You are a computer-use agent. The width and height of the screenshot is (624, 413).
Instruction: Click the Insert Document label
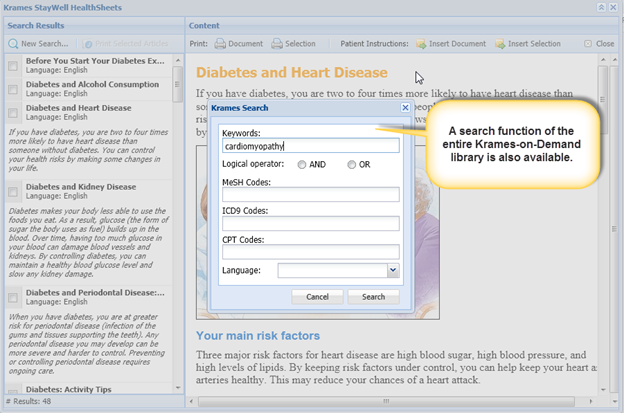pyautogui.click(x=457, y=44)
